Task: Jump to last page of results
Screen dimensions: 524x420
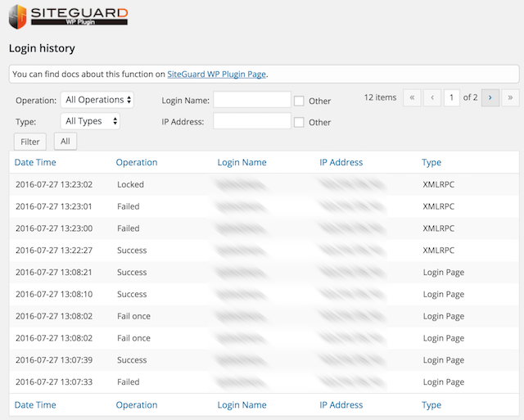Action: (x=510, y=97)
